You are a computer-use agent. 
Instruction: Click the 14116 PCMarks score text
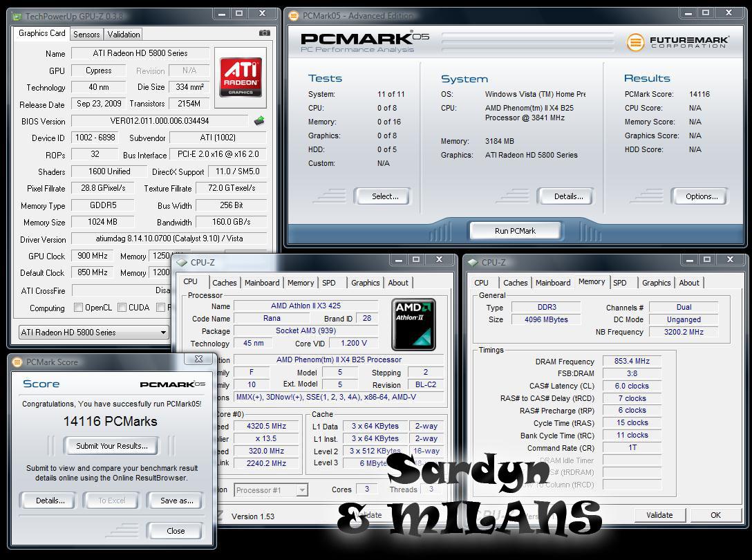click(x=111, y=421)
